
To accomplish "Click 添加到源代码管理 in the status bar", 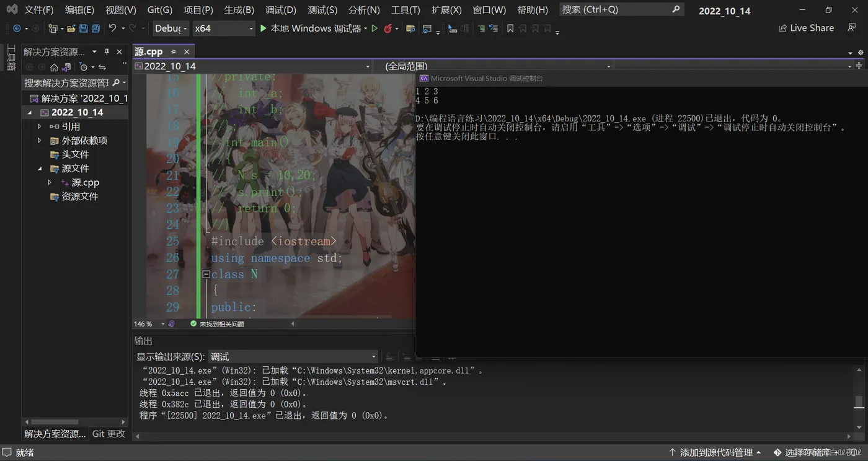I will tap(715, 453).
